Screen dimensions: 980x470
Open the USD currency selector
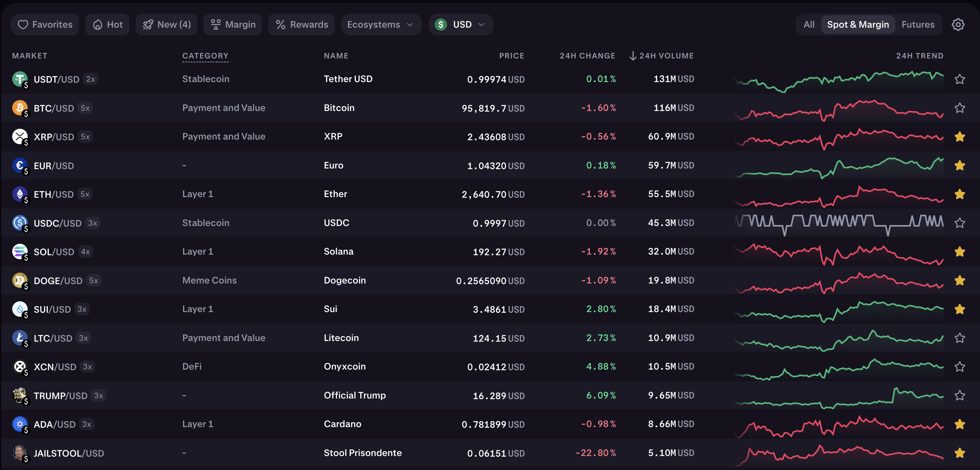point(460,25)
